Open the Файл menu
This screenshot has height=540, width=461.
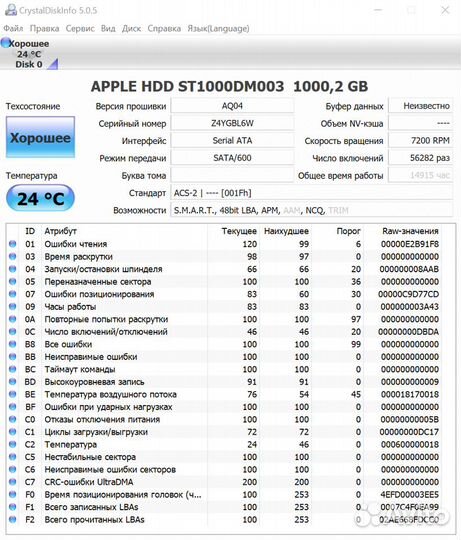pyautogui.click(x=13, y=28)
